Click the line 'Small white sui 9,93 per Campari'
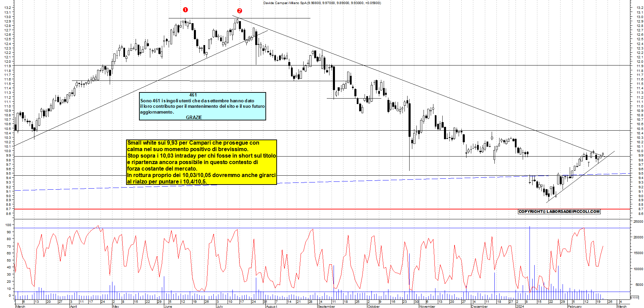 coord(193,143)
